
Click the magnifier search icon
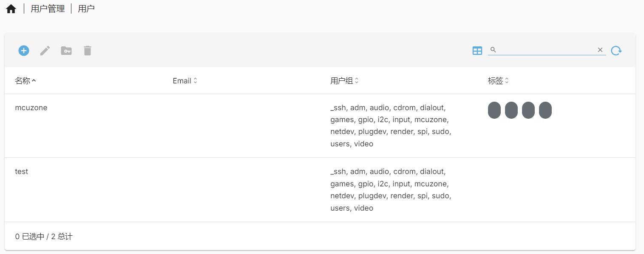pos(493,50)
